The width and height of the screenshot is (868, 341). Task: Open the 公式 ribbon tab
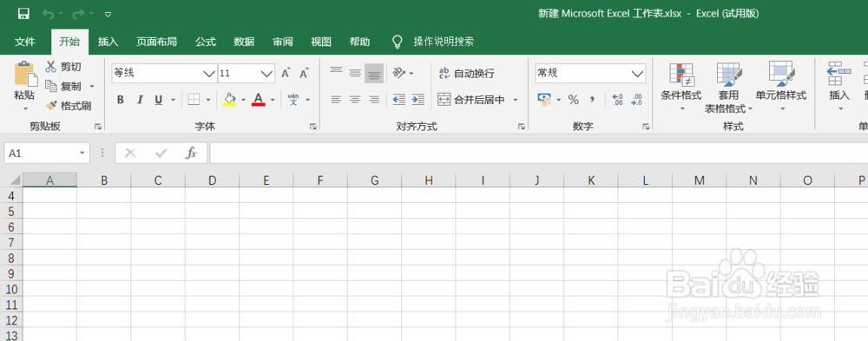click(206, 42)
